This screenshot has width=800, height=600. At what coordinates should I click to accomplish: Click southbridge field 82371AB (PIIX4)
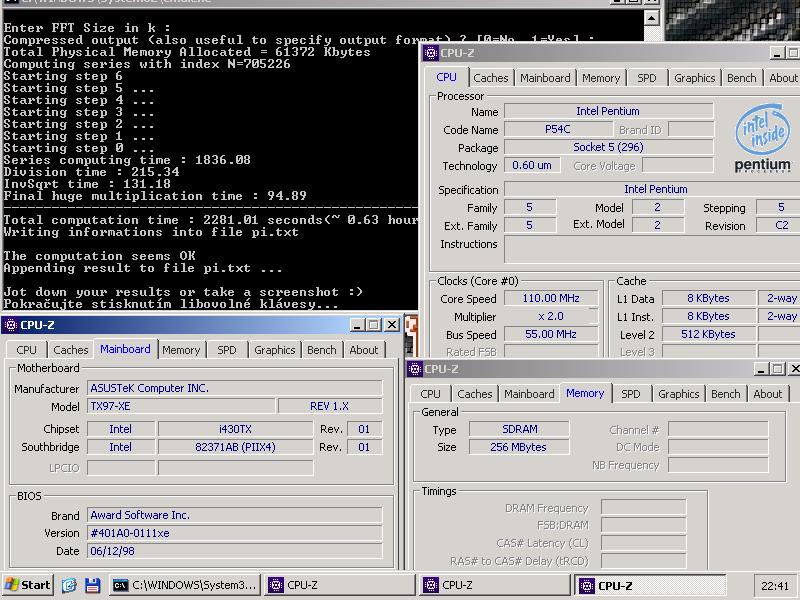(235, 447)
